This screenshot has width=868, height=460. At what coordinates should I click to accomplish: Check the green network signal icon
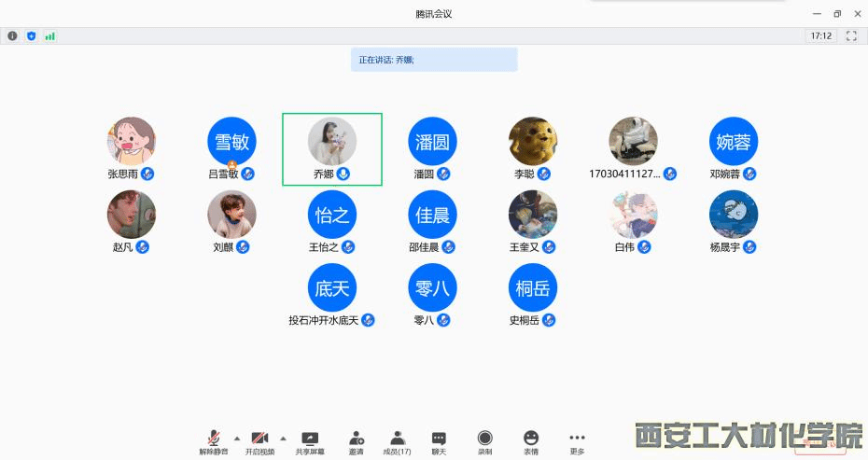pos(49,35)
